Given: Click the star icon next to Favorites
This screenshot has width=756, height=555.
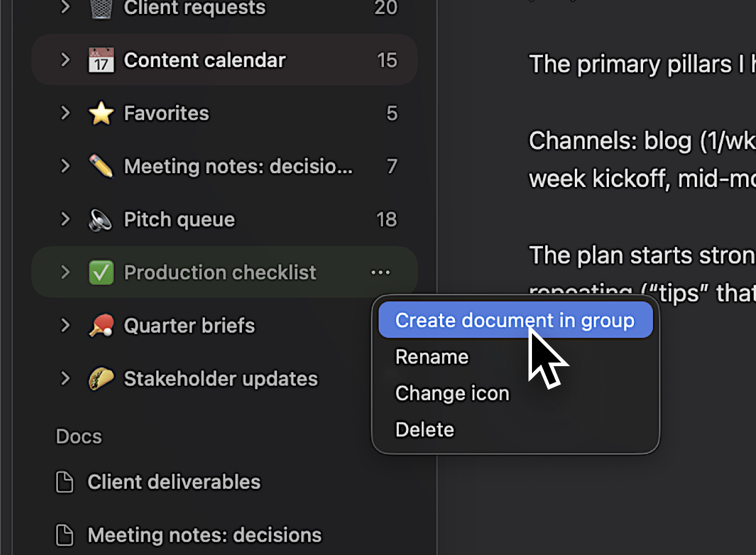Looking at the screenshot, I should (101, 114).
